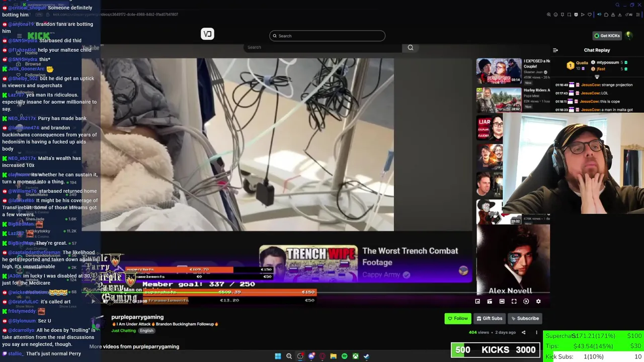Open Opera GX from taskbar

tap(323, 356)
